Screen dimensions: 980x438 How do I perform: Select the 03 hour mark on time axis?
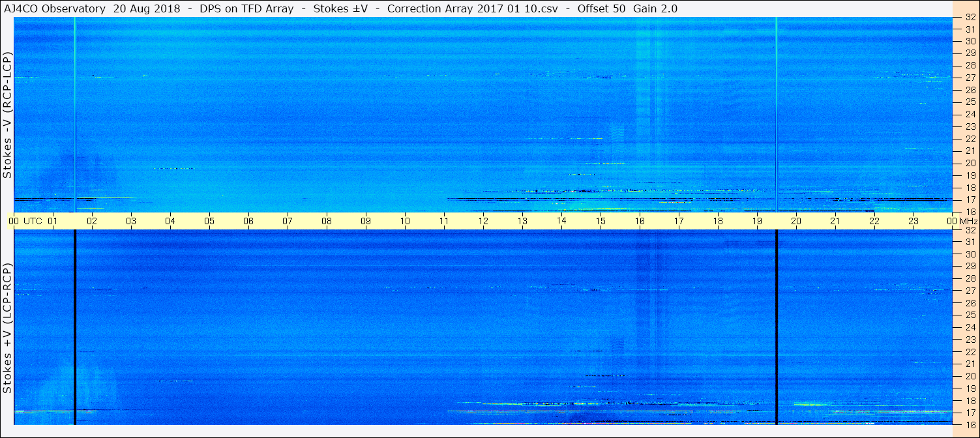[131, 221]
